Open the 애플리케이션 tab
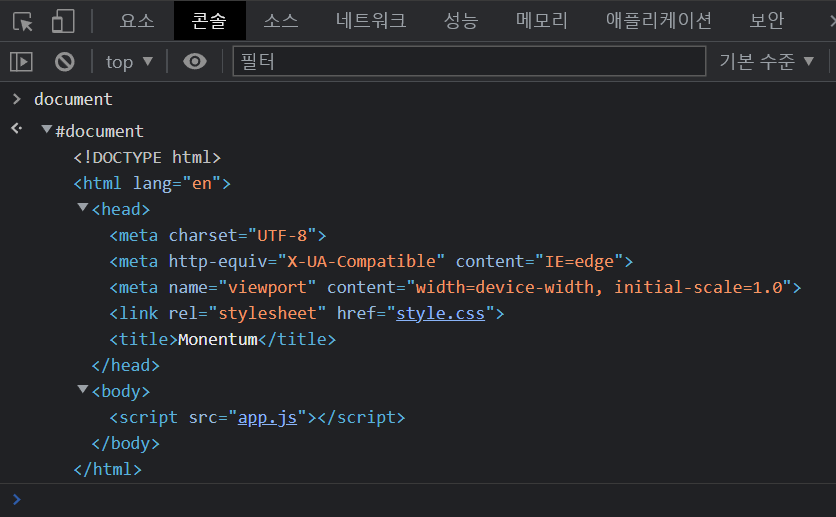The height and width of the screenshot is (517, 836). tap(658, 21)
